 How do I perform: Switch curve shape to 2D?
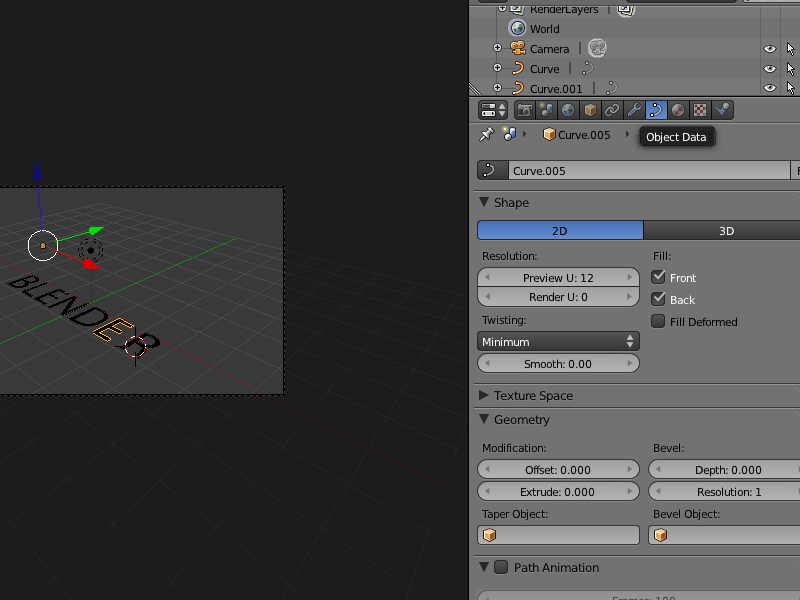[560, 231]
